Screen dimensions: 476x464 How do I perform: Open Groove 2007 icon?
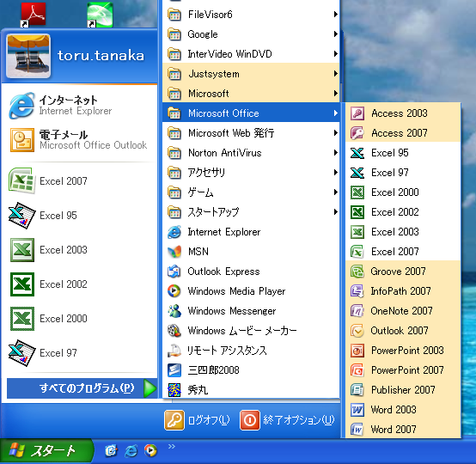coord(357,272)
